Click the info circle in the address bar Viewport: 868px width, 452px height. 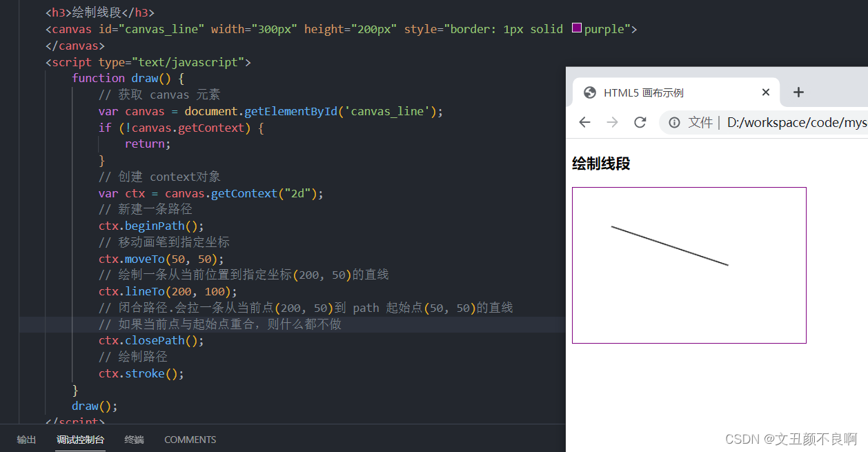673,122
